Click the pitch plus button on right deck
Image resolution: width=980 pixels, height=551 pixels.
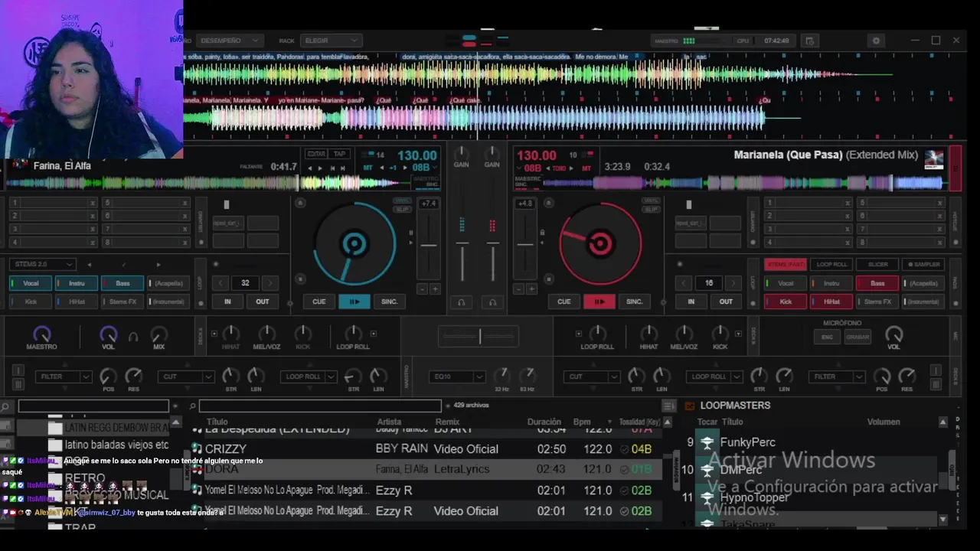[x=531, y=289]
